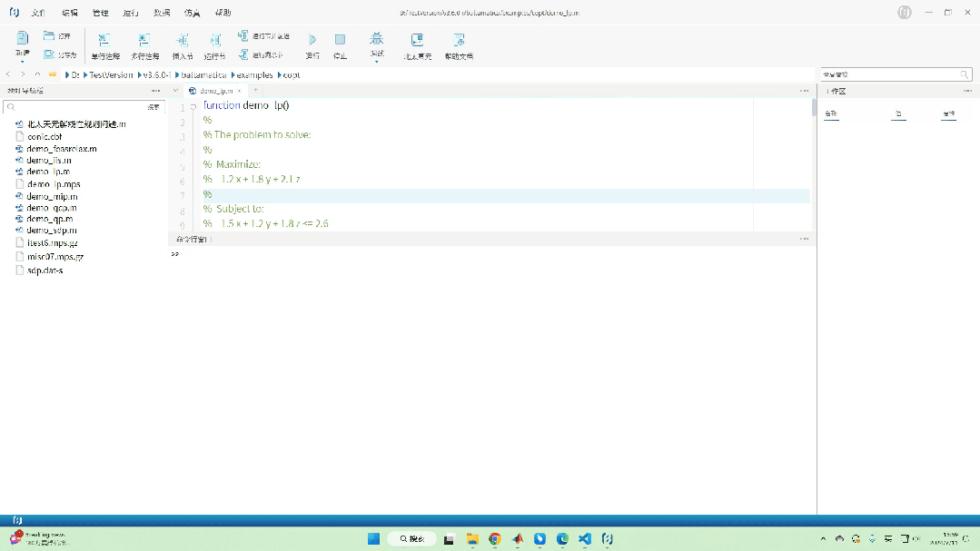Select conic.cbf in the file browser
This screenshot has width=980, height=551.
(44, 136)
